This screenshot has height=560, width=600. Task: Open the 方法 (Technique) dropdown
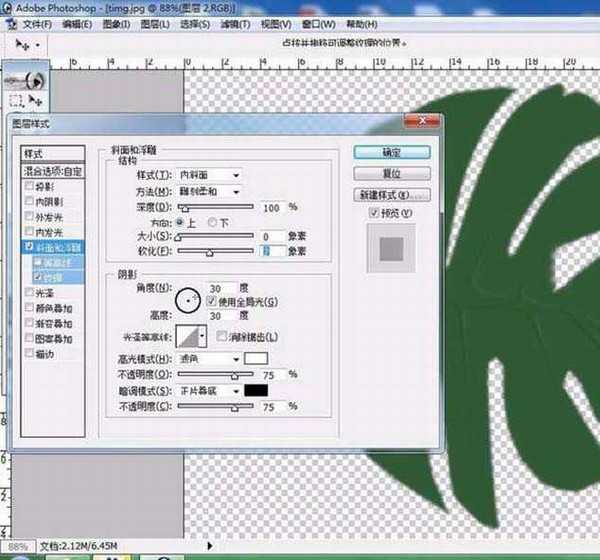tap(210, 191)
